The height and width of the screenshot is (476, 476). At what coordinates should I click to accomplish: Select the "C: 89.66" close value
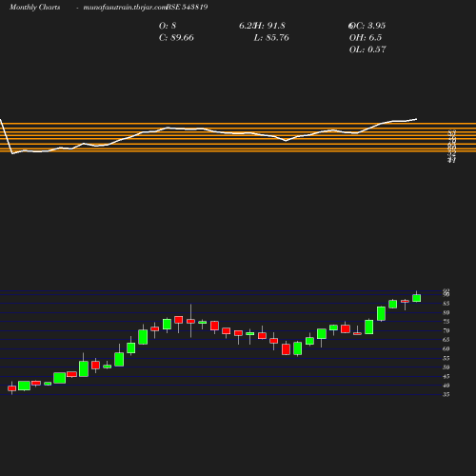point(176,37)
